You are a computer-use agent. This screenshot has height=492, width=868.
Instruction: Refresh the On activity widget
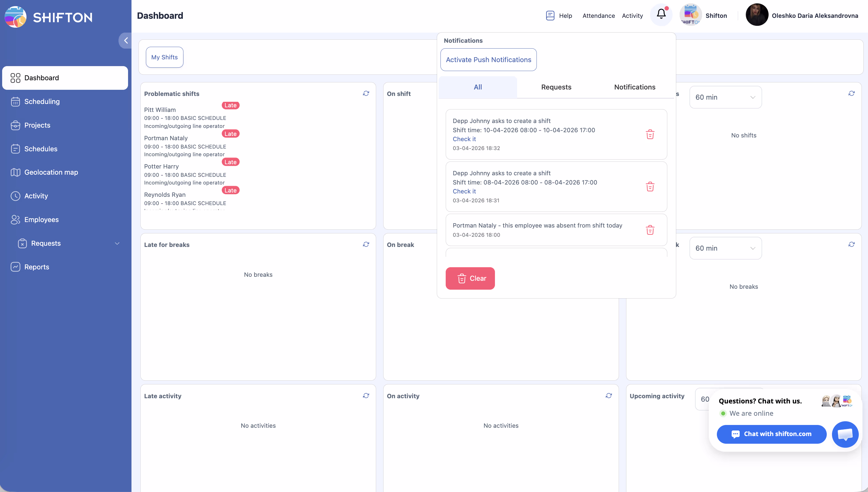(x=609, y=395)
